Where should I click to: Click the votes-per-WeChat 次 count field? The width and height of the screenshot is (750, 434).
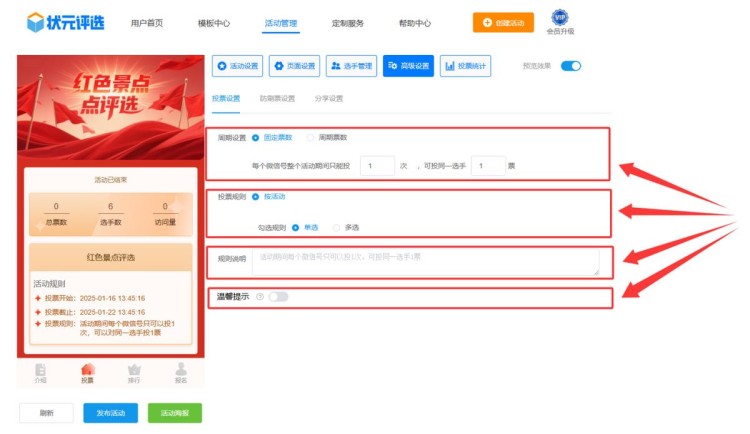[376, 166]
